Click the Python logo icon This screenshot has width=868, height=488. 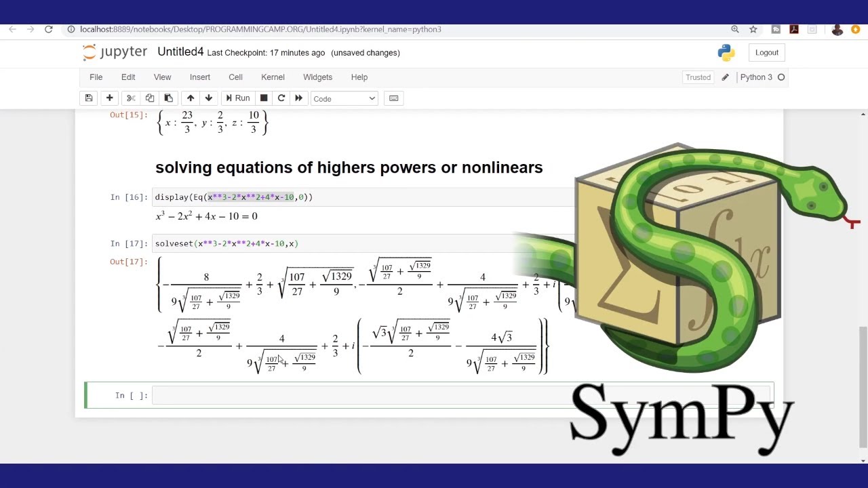click(726, 53)
